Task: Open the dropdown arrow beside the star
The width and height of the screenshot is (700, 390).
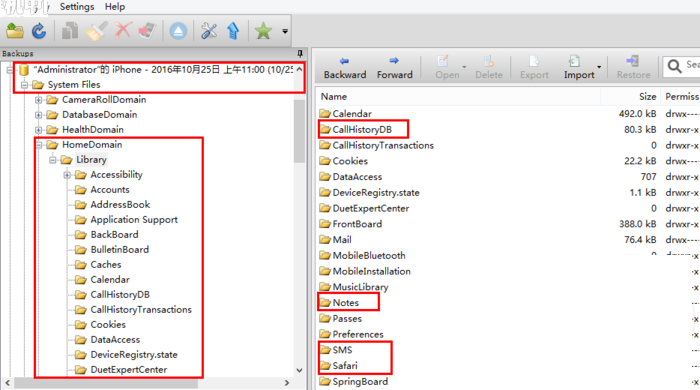Action: (x=285, y=31)
